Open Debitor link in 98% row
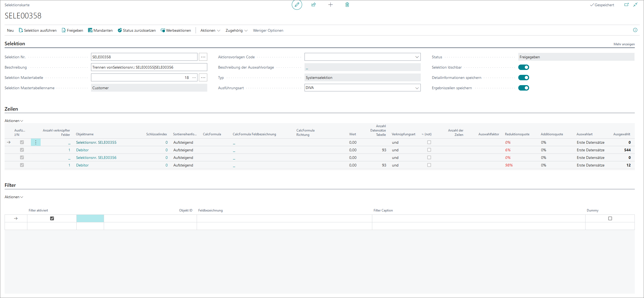Image resolution: width=644 pixels, height=298 pixels. (x=82, y=165)
